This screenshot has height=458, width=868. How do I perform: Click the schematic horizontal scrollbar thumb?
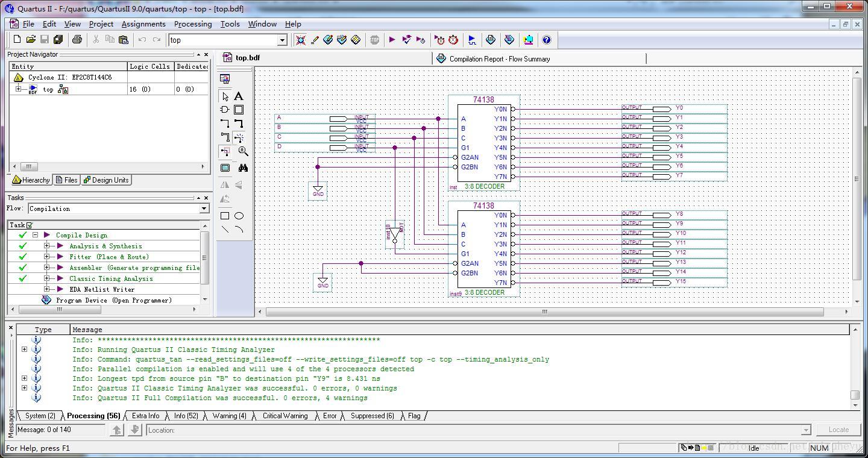(x=544, y=312)
